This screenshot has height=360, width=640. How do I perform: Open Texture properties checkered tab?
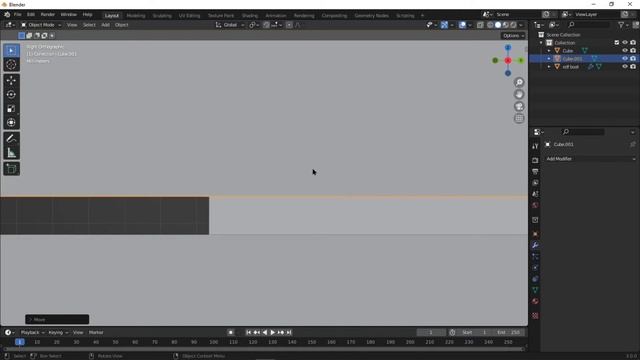535,316
